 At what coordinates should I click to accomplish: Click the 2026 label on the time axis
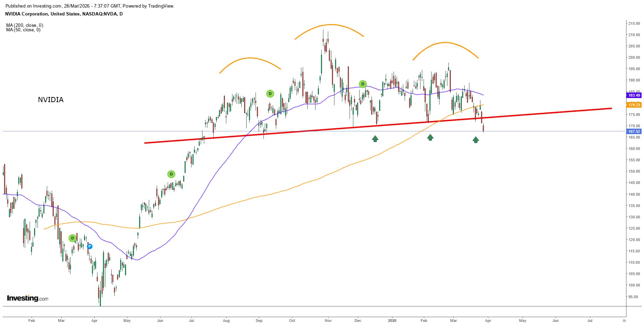pyautogui.click(x=392, y=321)
